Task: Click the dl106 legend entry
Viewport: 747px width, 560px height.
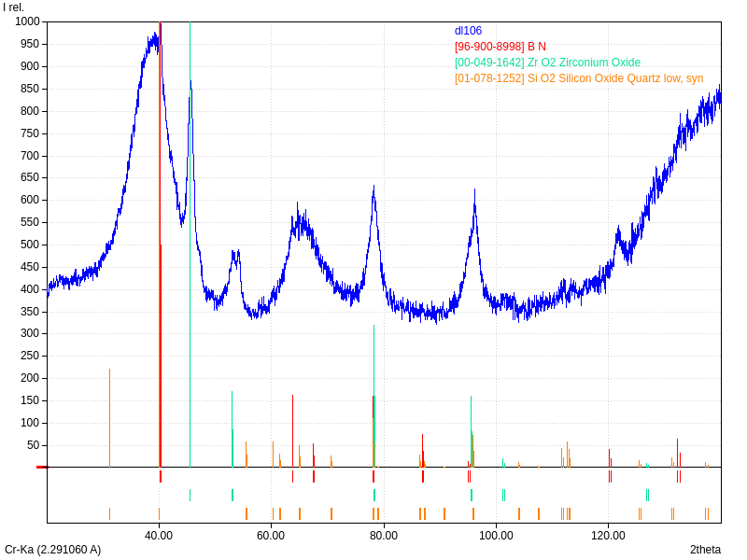Action: 468,31
